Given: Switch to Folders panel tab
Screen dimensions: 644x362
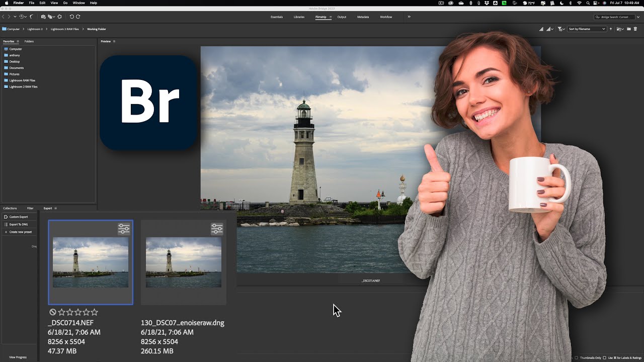Looking at the screenshot, I should (x=29, y=41).
